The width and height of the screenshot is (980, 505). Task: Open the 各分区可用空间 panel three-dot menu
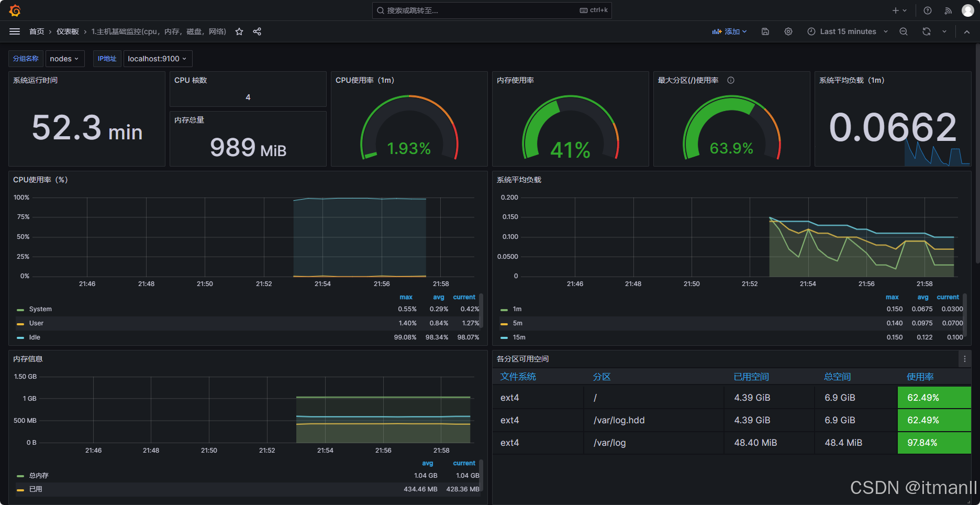(x=965, y=359)
